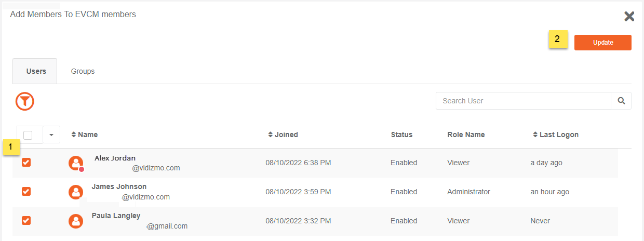Click the search magnifier icon

pyautogui.click(x=621, y=101)
